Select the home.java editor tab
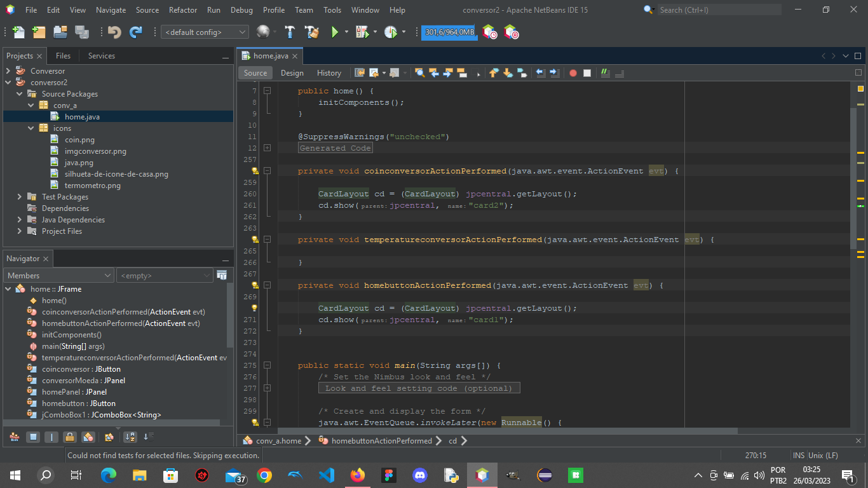 pos(270,56)
